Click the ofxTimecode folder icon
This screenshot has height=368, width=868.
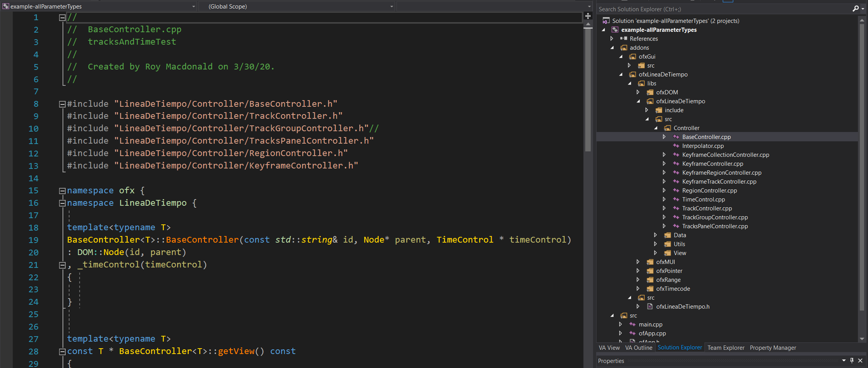[650, 288]
